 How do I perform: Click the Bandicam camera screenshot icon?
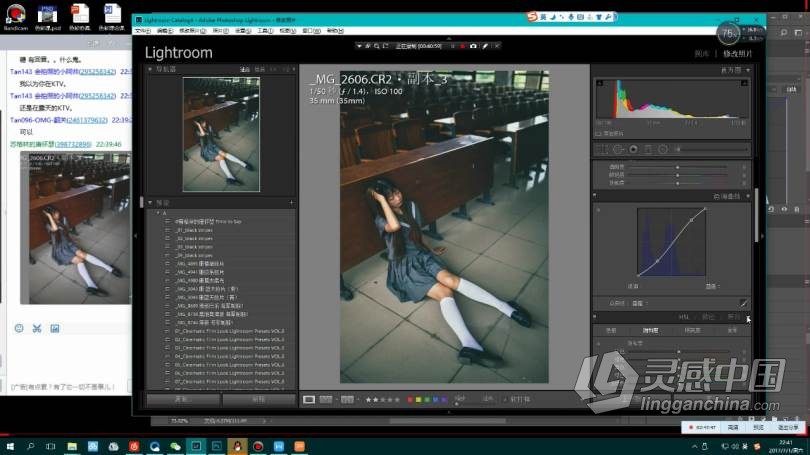[x=473, y=46]
